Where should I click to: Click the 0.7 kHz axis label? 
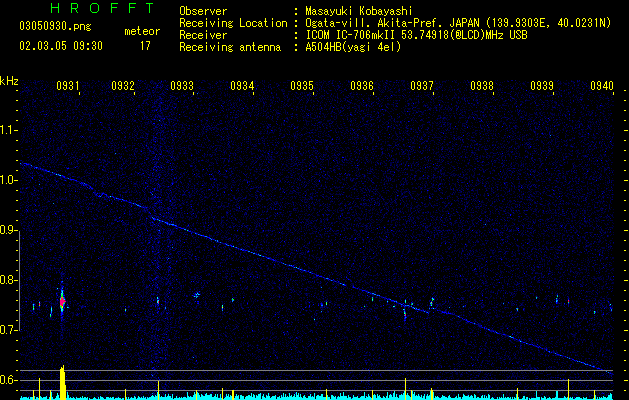click(9, 330)
